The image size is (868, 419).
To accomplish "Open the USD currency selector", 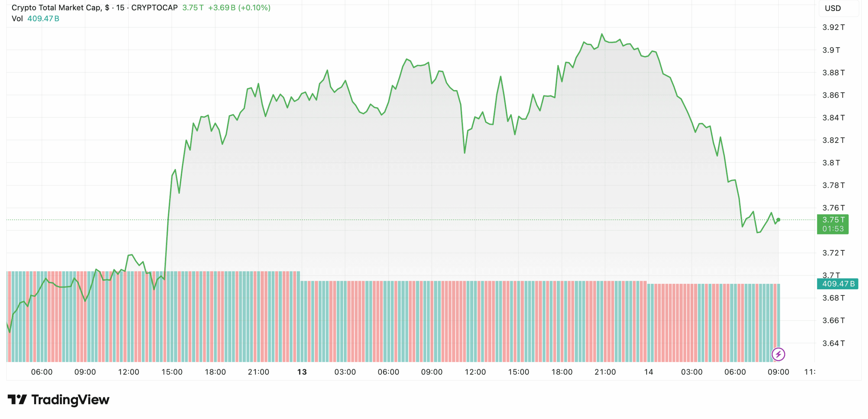I will click(x=832, y=8).
